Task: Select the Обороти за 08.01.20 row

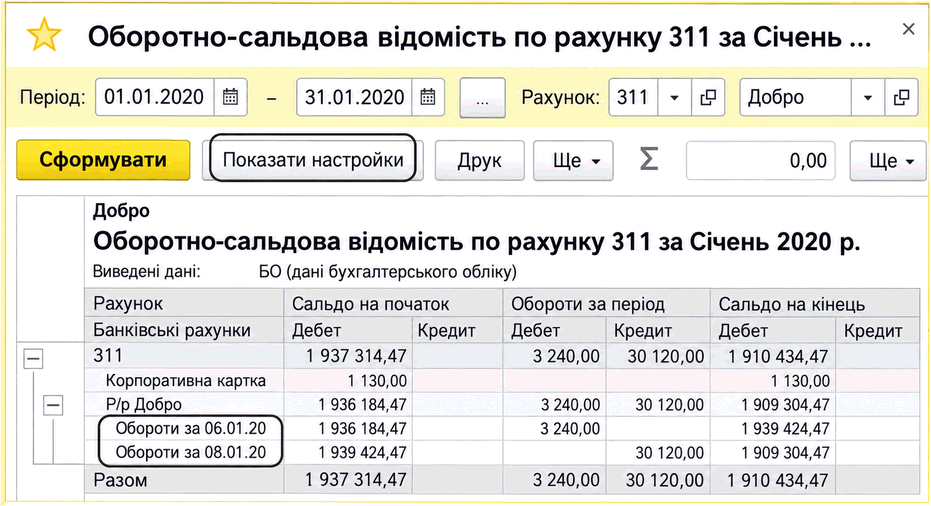Action: pos(191,453)
